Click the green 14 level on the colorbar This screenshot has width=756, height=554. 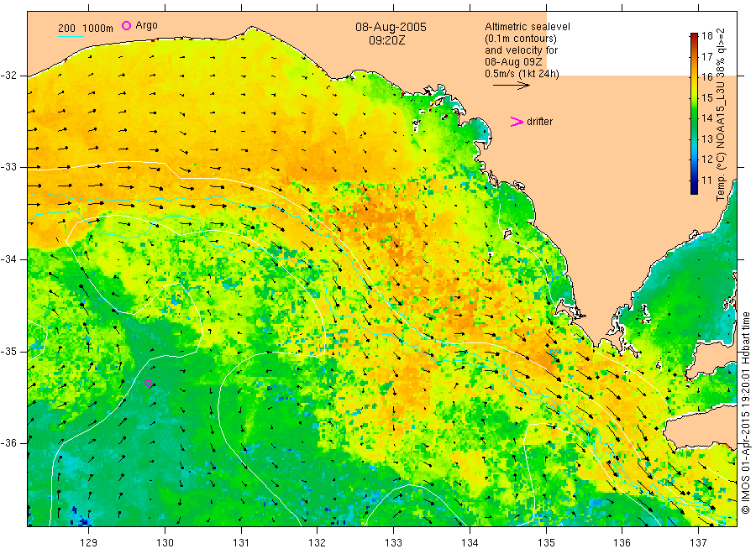pyautogui.click(x=695, y=118)
